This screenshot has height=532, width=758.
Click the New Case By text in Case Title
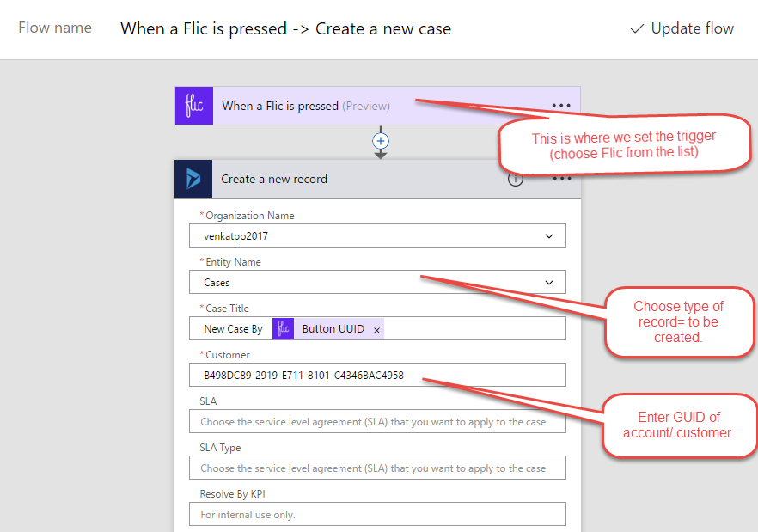click(233, 329)
